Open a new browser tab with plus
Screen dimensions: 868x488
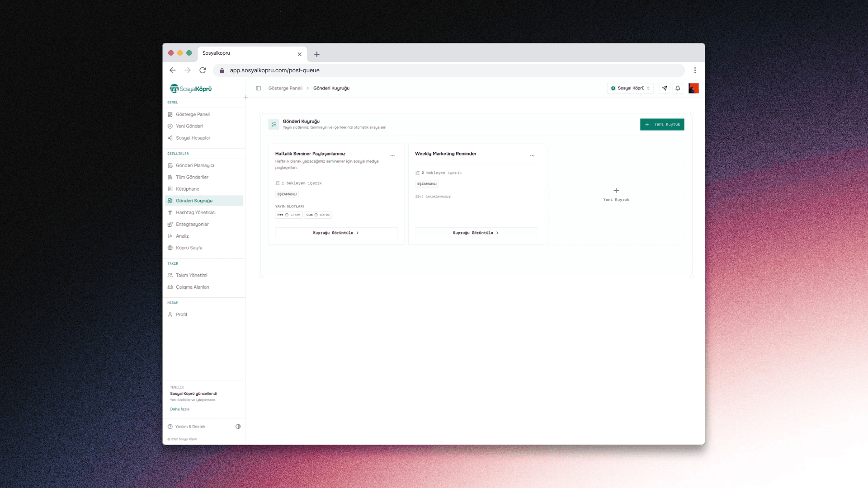(x=317, y=54)
